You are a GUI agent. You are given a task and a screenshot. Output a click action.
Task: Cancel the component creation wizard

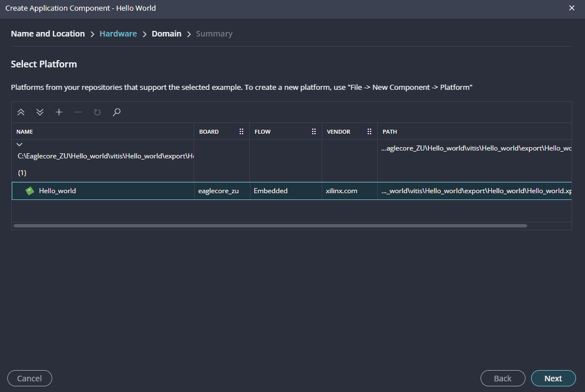coord(30,379)
